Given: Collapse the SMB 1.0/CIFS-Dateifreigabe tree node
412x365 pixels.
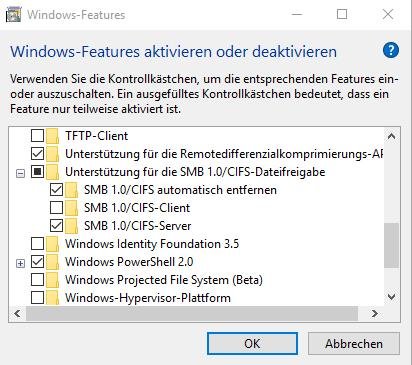Looking at the screenshot, I should [21, 173].
